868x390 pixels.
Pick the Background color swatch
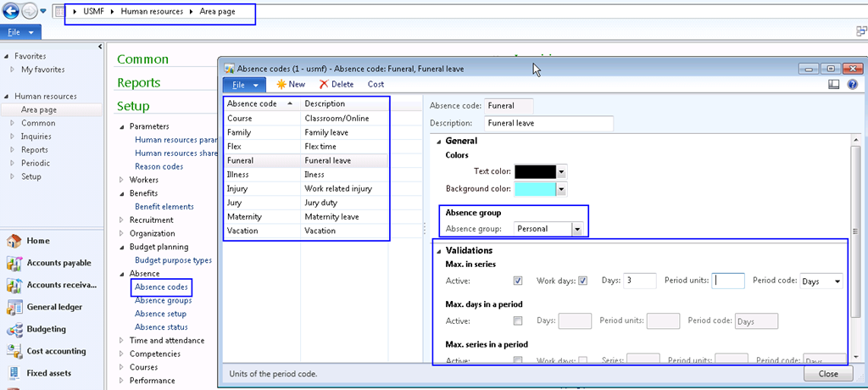(535, 188)
